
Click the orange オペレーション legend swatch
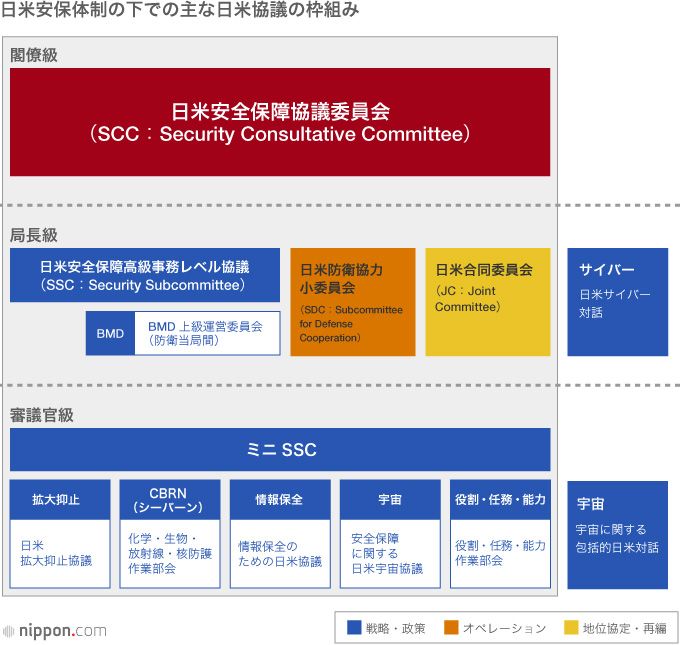click(x=451, y=628)
